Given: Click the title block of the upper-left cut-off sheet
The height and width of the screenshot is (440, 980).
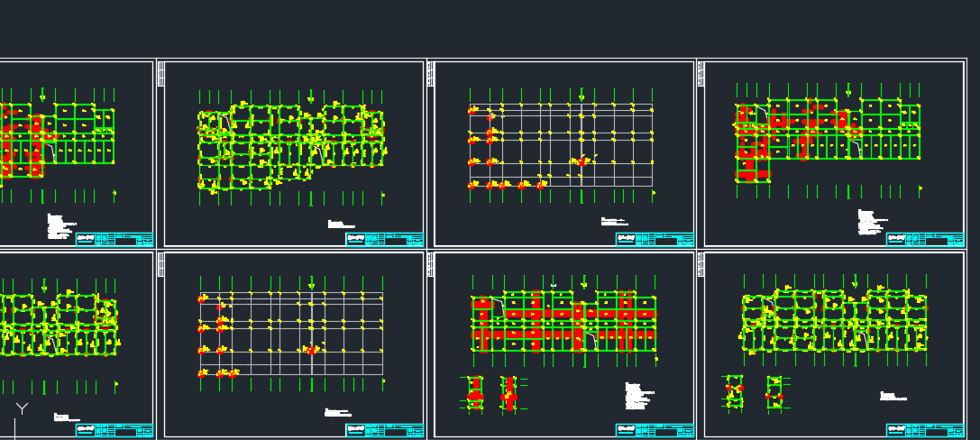Looking at the screenshot, I should coord(114,239).
